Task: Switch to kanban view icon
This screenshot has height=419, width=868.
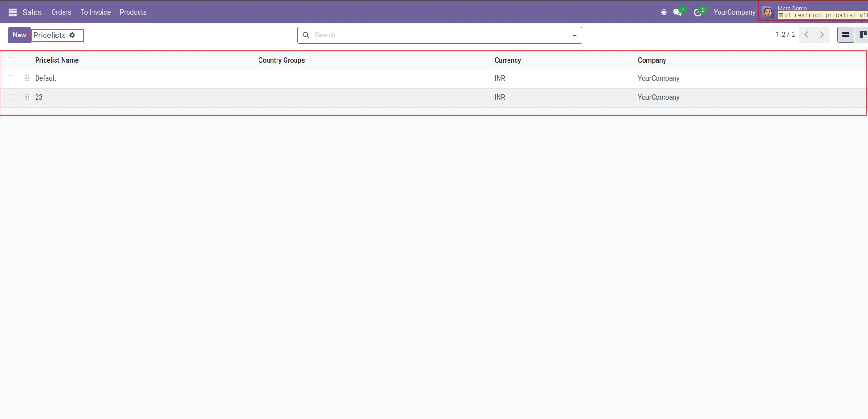Action: tap(863, 35)
